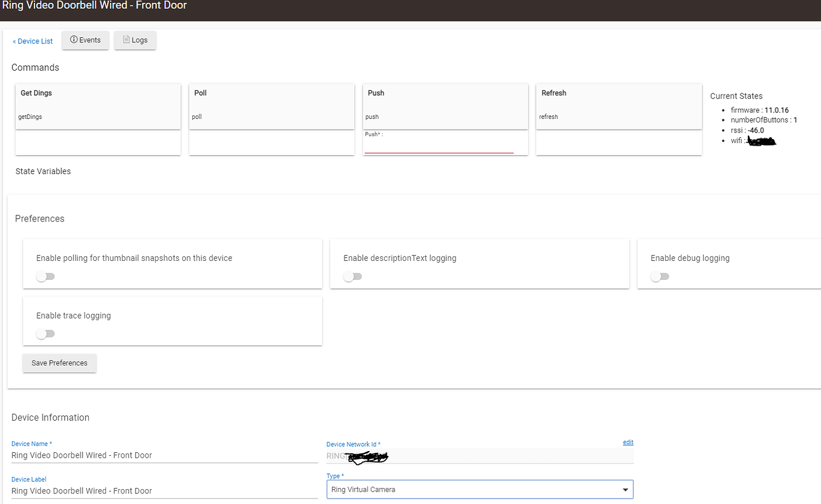Click the document icon on Logs button
The height and width of the screenshot is (504, 821).
tap(126, 40)
